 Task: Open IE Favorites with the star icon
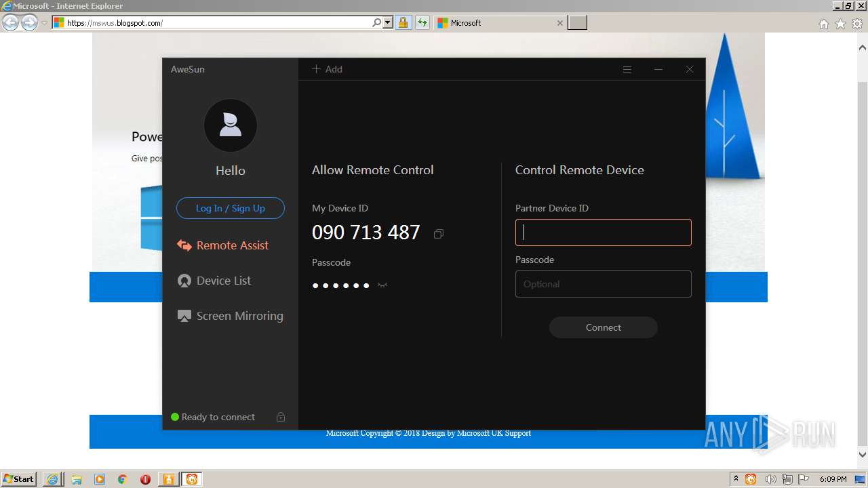click(x=841, y=24)
